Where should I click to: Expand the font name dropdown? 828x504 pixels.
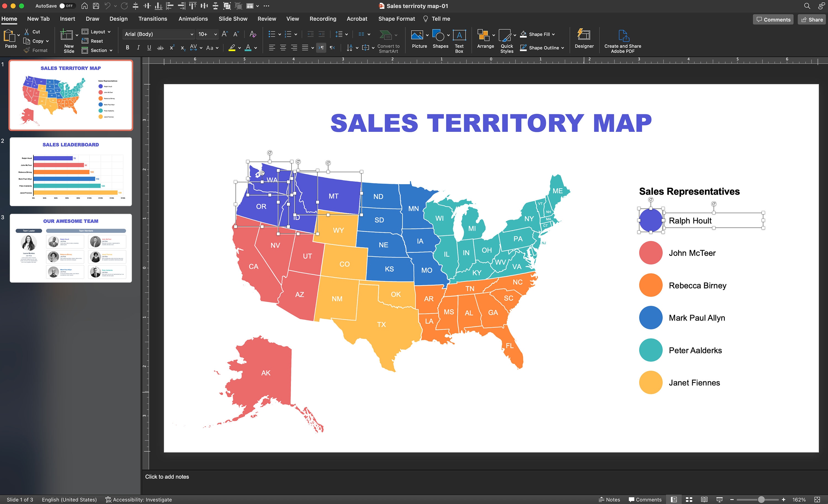[192, 34]
